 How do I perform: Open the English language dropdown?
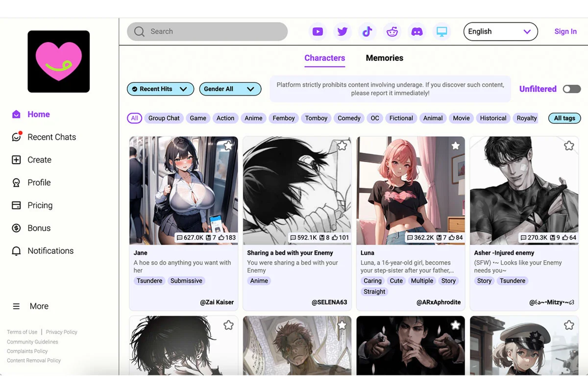[x=500, y=32]
